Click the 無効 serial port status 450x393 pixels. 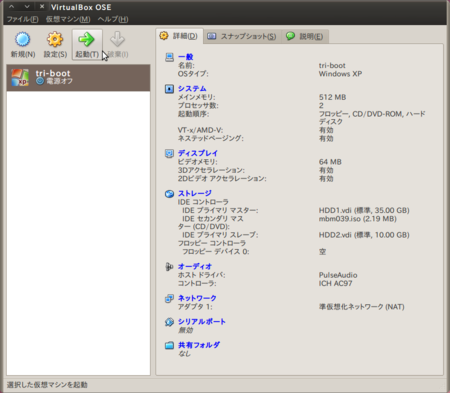tap(185, 330)
